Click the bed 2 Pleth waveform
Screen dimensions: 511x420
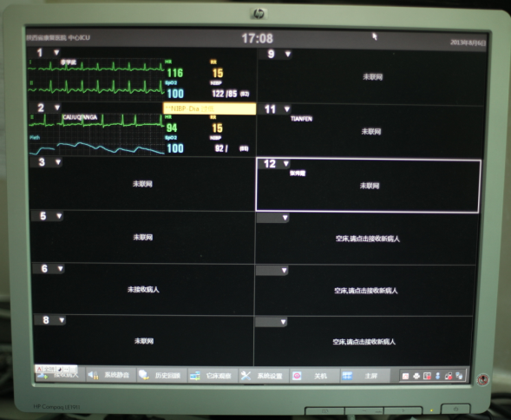pos(97,148)
